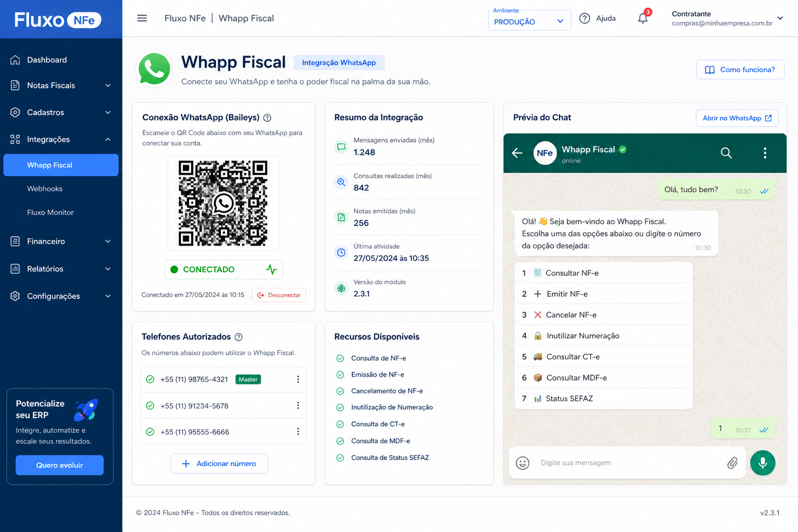Select chat option Consultar CT-e
This screenshot has height=532, width=798.
604,357
